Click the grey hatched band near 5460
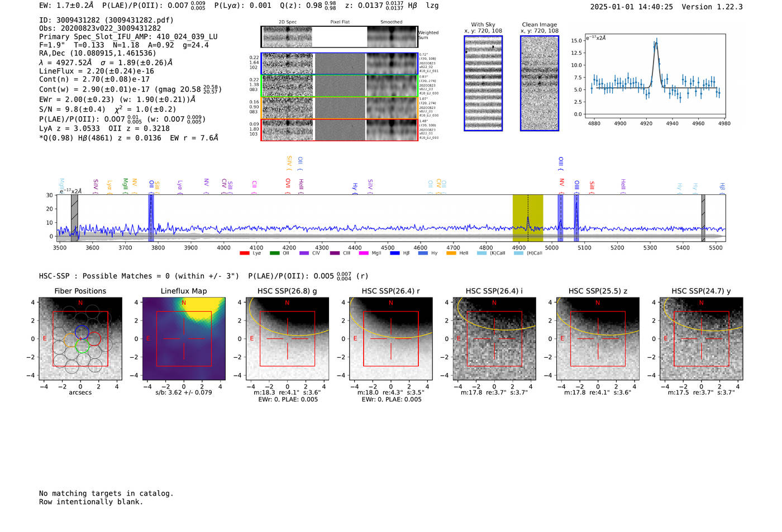This screenshot has height=532, width=782. click(x=703, y=218)
